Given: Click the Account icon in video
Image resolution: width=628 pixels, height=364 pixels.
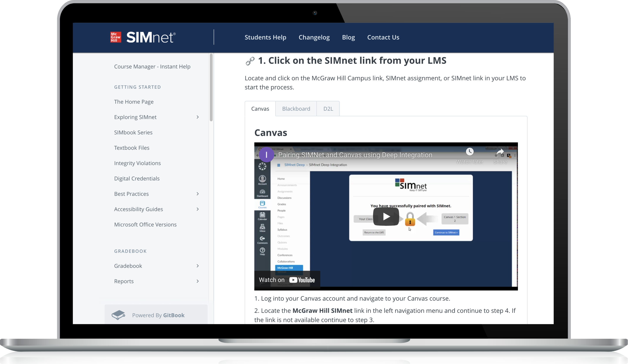Looking at the screenshot, I should point(262,180).
